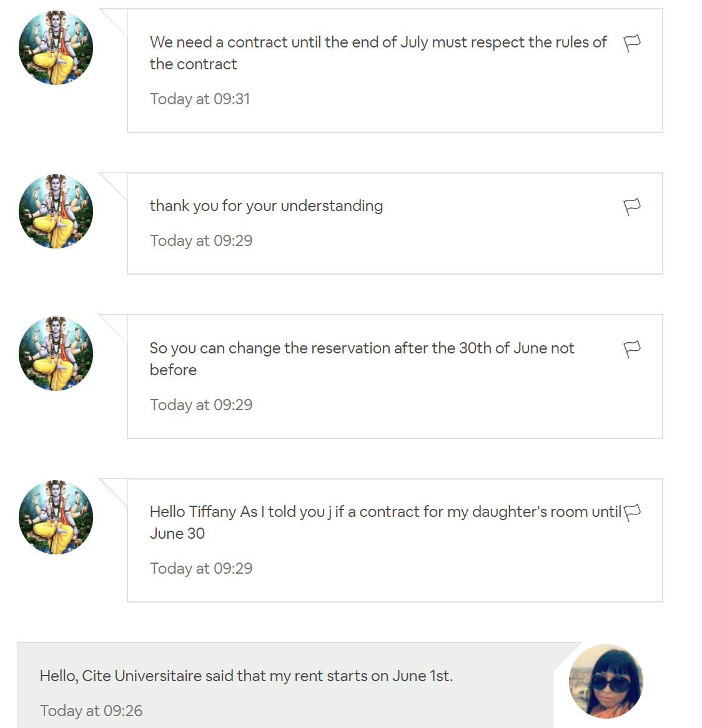Viewport: 702px width, 728px height.
Task: Click the 'thank you for your understanding' text
Action: pyautogui.click(x=266, y=205)
